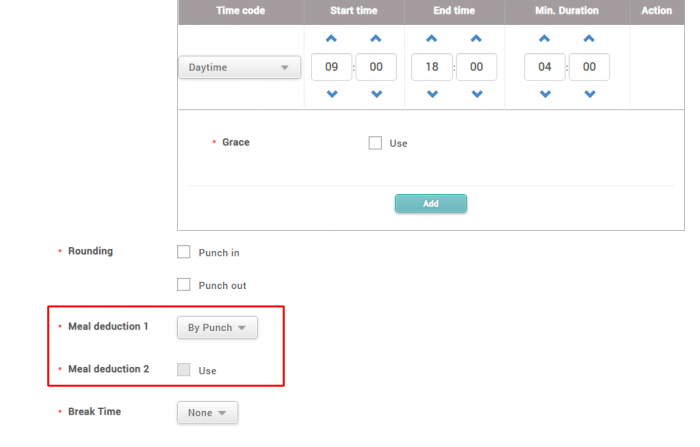Increase Start time hour with up arrow
This screenshot has height=447, width=700.
point(332,39)
